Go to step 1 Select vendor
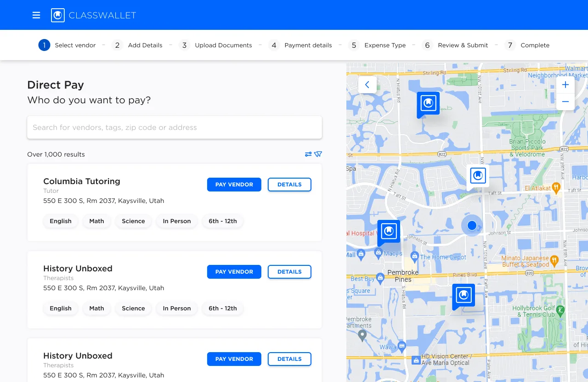The image size is (588, 382). (67, 45)
